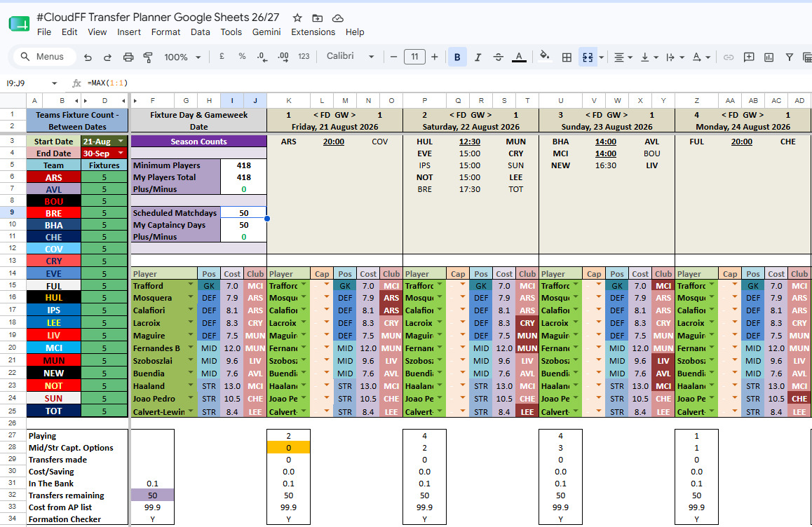Image resolution: width=812 pixels, height=527 pixels.
Task: Click the insert comment icon
Action: 749,57
